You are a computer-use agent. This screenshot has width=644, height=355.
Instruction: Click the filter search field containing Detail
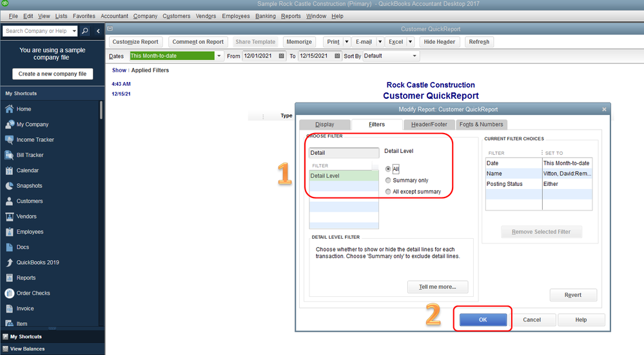pos(344,152)
